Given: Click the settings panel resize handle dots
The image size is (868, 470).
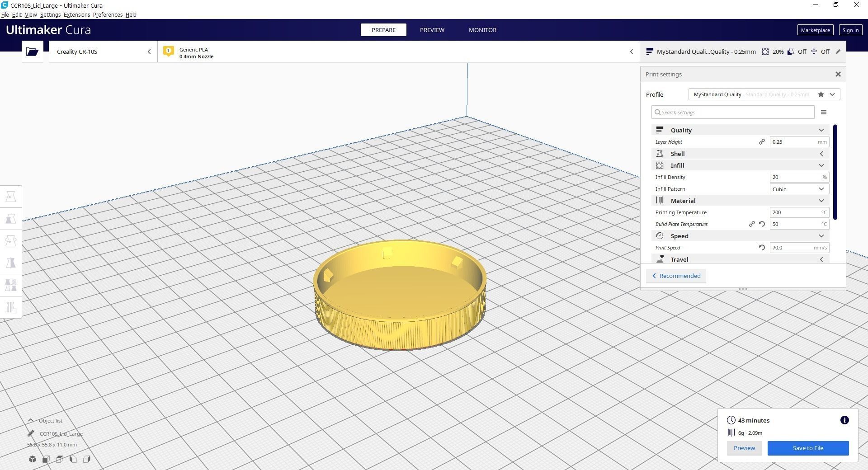Looking at the screenshot, I should click(743, 289).
